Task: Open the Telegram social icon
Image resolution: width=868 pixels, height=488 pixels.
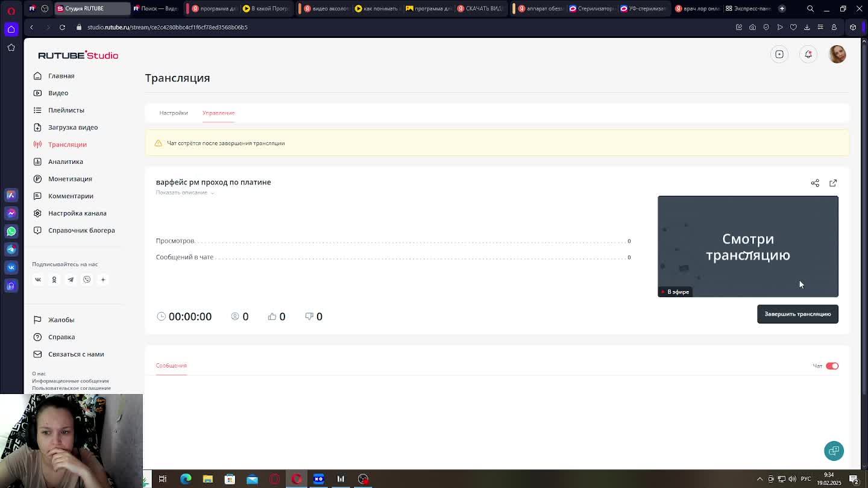Action: 71,280
